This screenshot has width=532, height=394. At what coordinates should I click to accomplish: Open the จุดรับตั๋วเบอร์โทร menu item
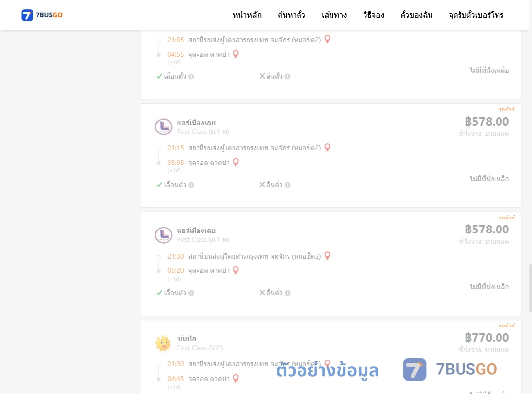coord(476,15)
